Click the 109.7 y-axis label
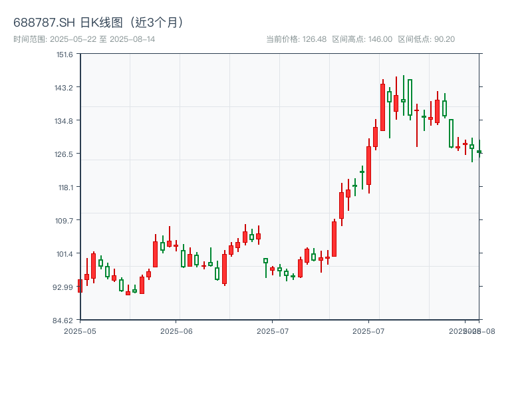Viewport: 532px width, 399px height. pos(65,221)
